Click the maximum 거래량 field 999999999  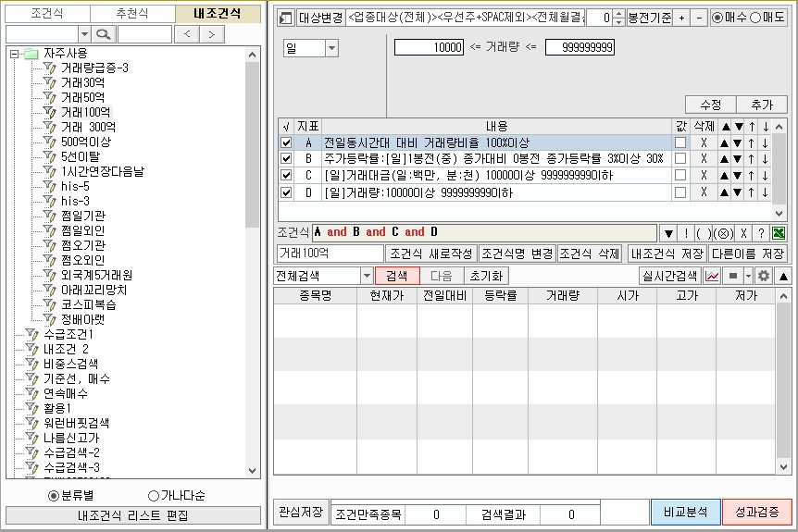(x=580, y=47)
